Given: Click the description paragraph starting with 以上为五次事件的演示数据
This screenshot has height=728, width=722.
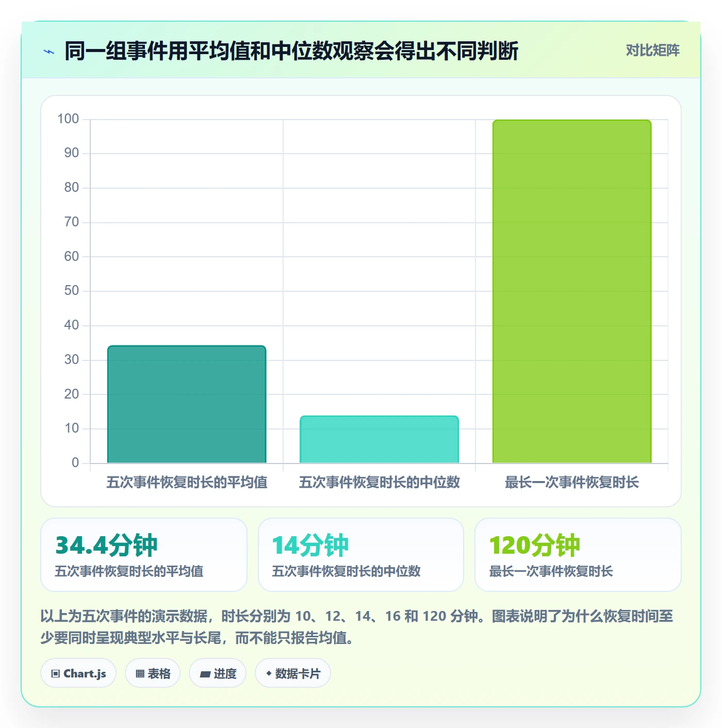Looking at the screenshot, I should point(357,627).
